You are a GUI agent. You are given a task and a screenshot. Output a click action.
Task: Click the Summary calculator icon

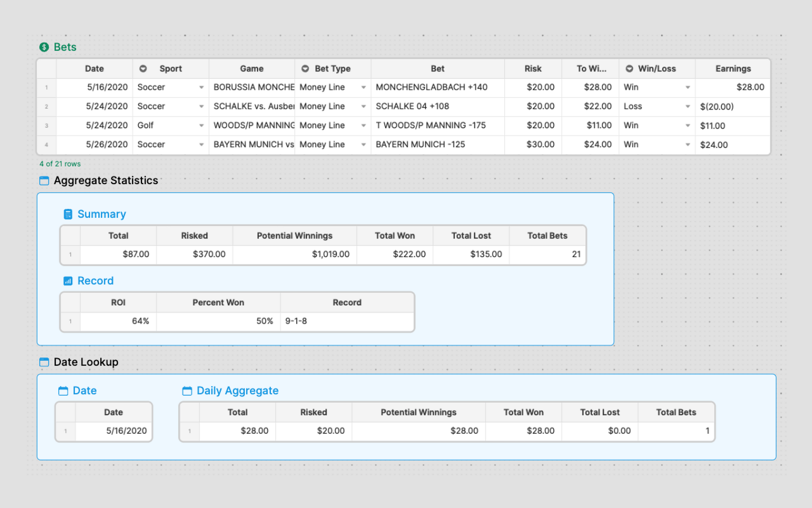tap(68, 214)
